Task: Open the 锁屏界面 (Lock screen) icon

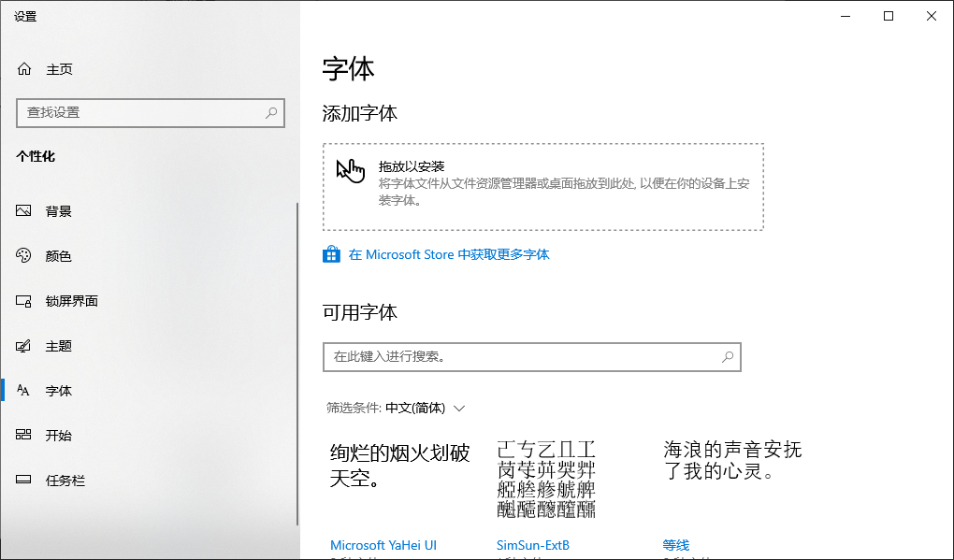Action: tap(22, 300)
